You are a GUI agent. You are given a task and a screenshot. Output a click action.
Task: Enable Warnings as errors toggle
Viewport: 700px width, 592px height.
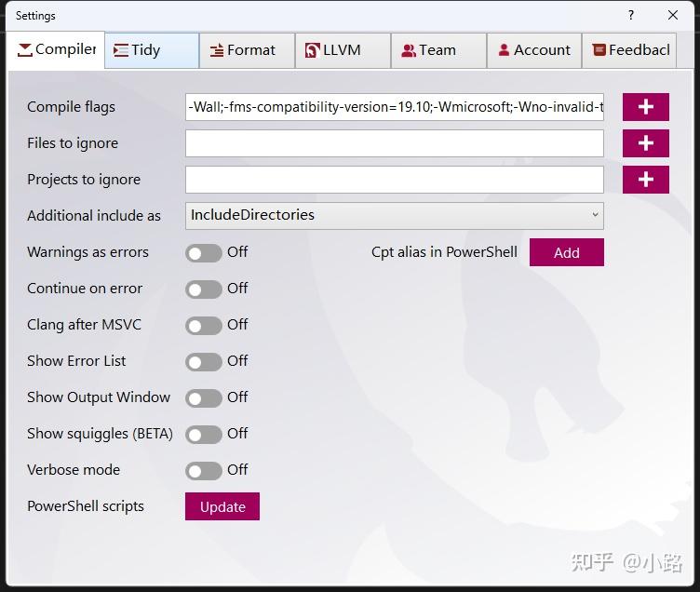pos(204,253)
